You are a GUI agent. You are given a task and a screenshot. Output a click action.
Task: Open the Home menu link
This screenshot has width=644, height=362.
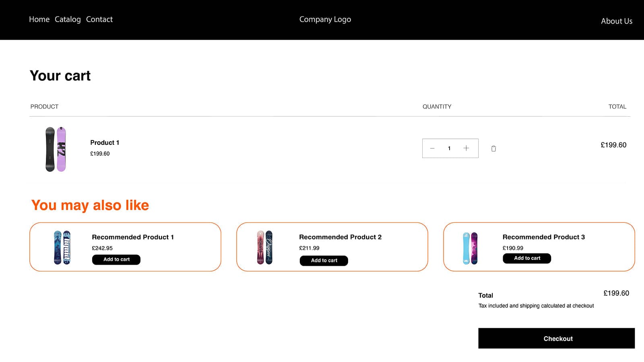[39, 19]
